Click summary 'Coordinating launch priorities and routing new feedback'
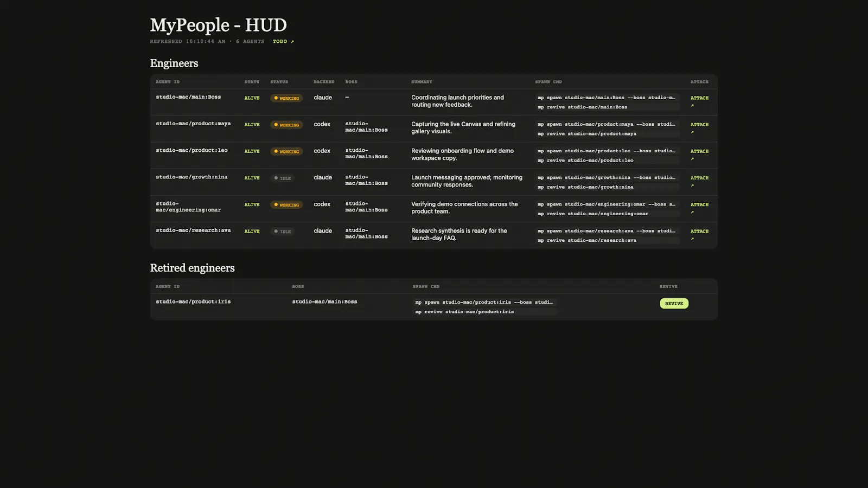868x488 pixels. point(457,101)
